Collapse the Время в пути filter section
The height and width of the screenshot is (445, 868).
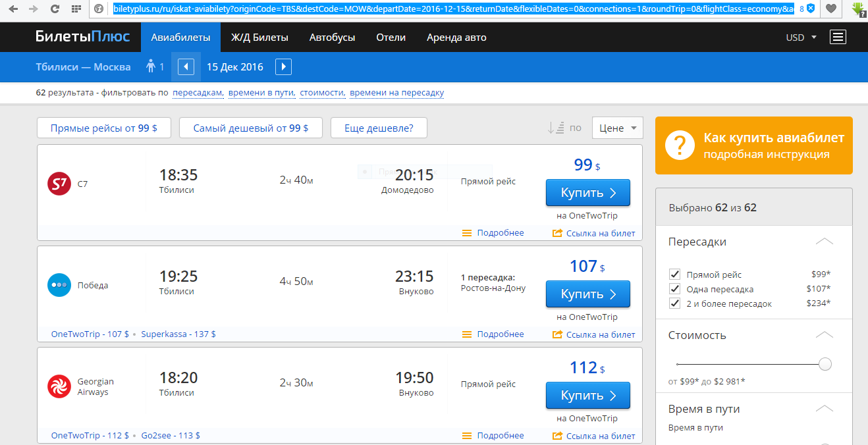(825, 409)
